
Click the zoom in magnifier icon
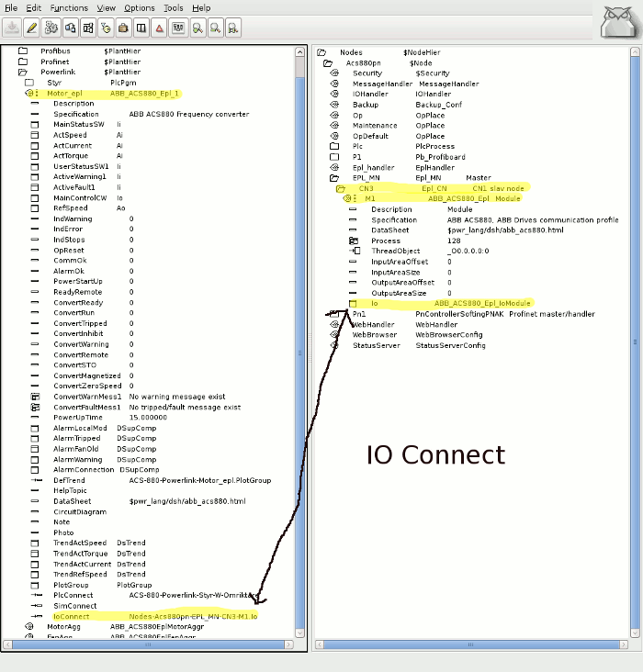(197, 28)
